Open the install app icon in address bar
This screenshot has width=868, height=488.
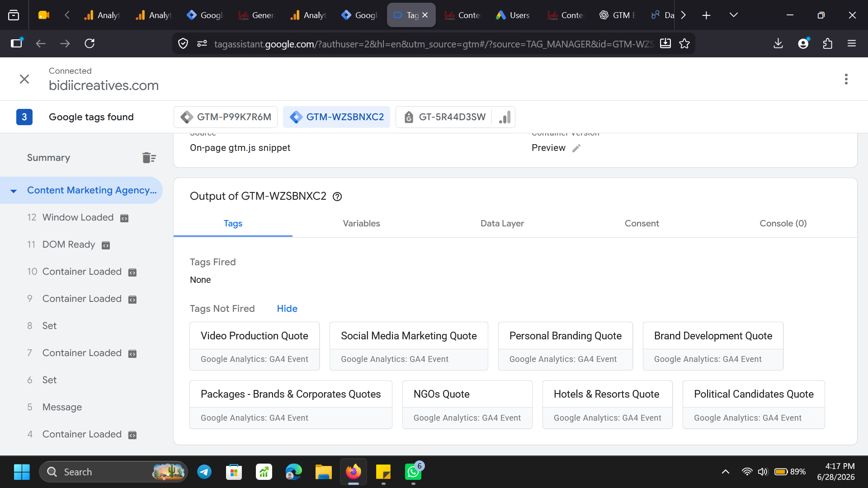coord(665,43)
